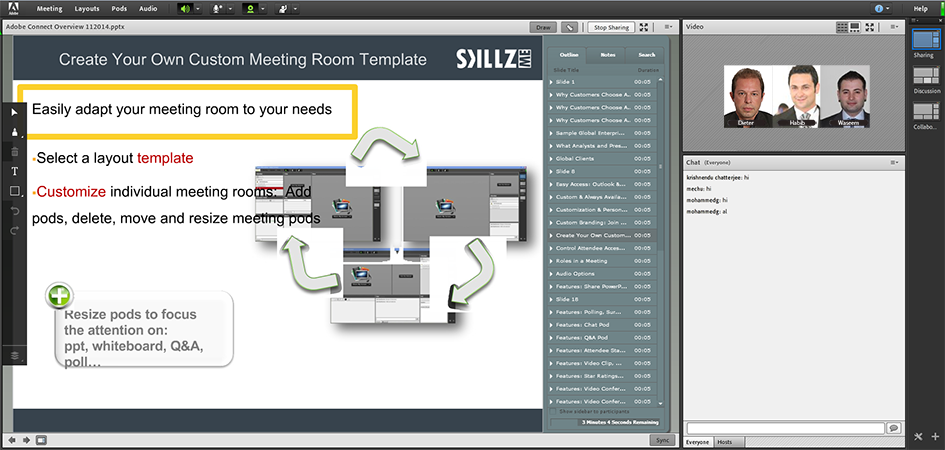945x450 pixels.
Task: Select the Everyone chat tab
Action: pos(698,442)
